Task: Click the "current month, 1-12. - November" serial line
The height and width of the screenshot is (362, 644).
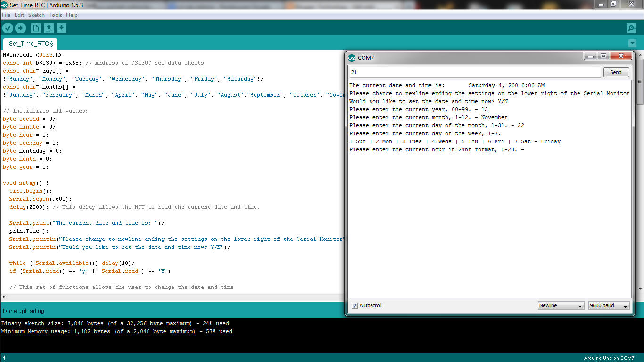Action: click(429, 118)
